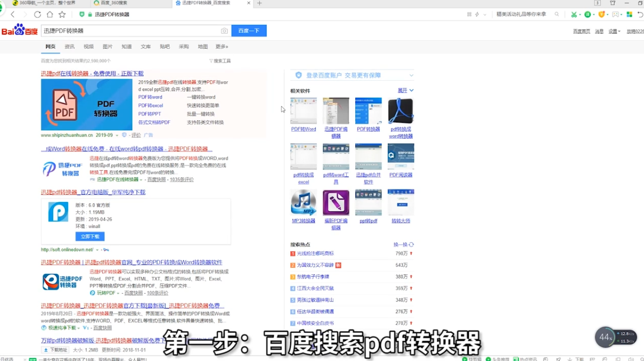The width and height of the screenshot is (644, 361).
Task: Open the 更多» tab menu
Action: 222,47
